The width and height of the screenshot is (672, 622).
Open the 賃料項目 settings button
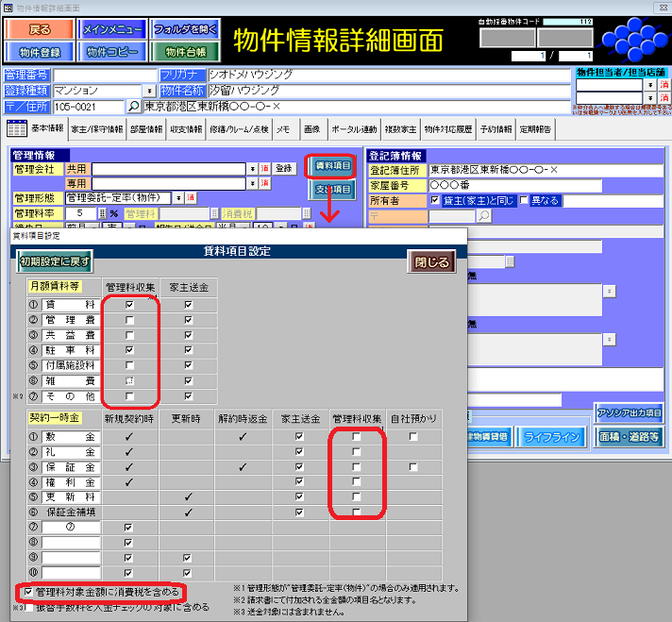[331, 166]
